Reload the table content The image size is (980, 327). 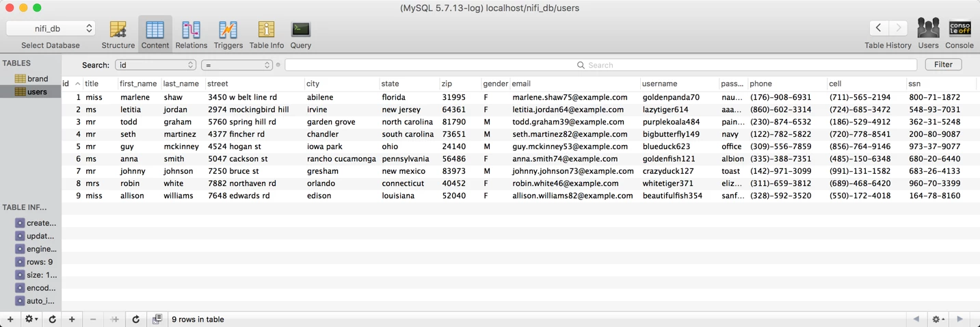pyautogui.click(x=136, y=319)
